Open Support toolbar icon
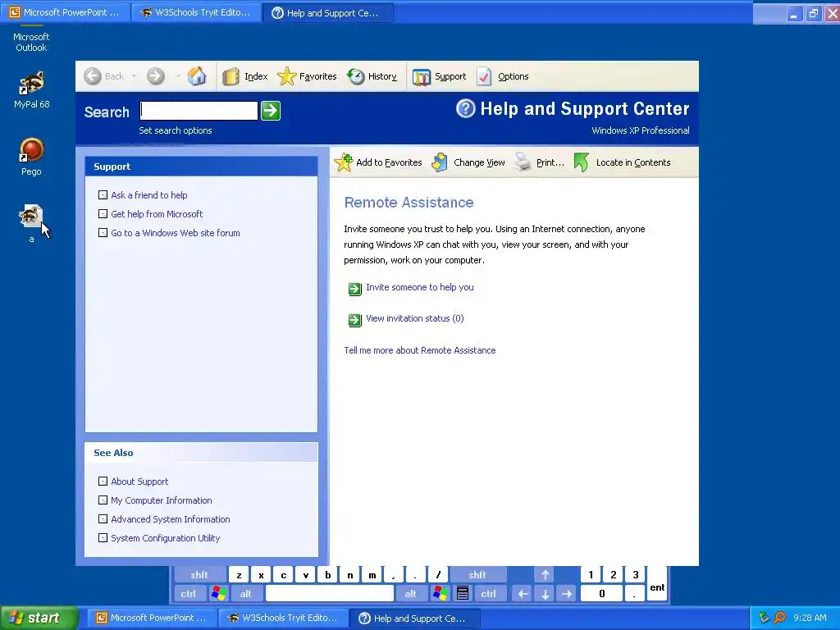 (421, 77)
